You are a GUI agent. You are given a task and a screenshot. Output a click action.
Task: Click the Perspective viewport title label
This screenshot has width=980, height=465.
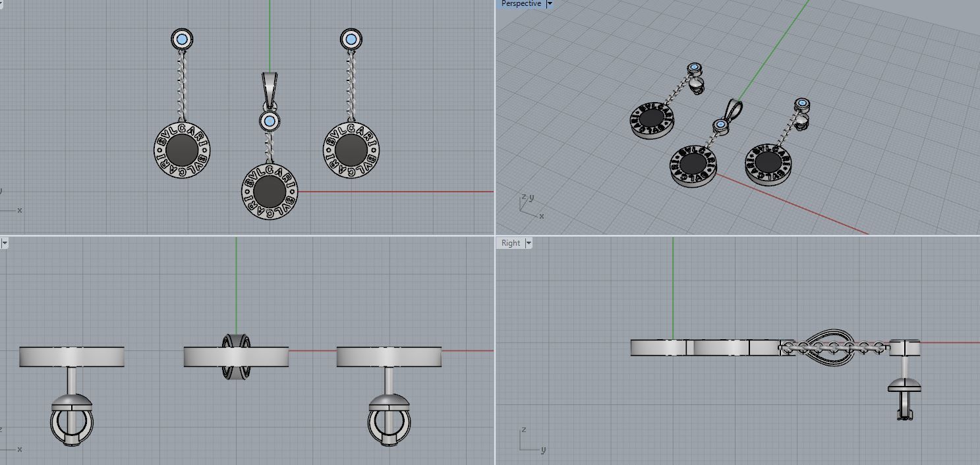click(521, 4)
